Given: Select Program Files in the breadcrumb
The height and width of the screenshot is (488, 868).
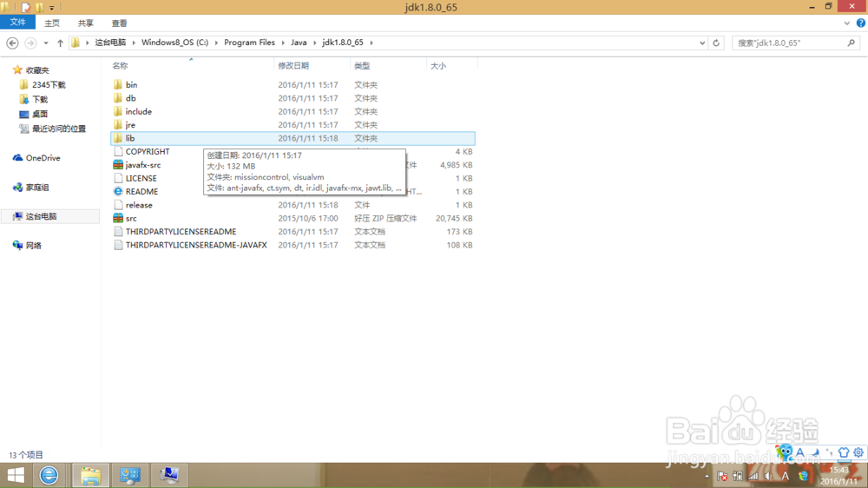Looking at the screenshot, I should coord(249,43).
